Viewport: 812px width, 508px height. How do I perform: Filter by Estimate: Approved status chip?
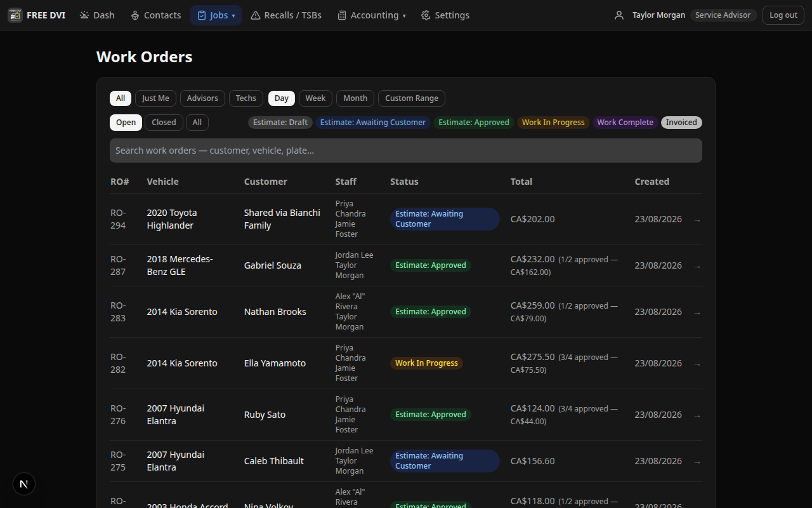(474, 123)
